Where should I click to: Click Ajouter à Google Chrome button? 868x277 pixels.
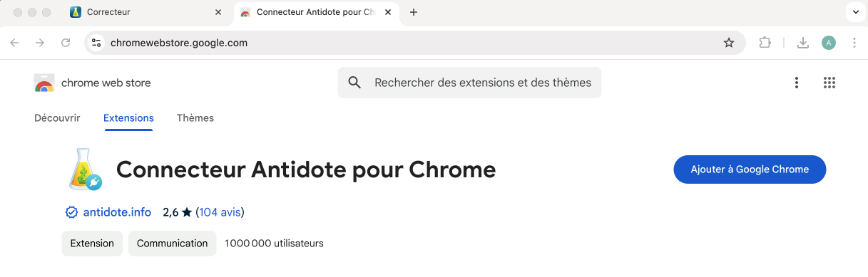tap(750, 169)
